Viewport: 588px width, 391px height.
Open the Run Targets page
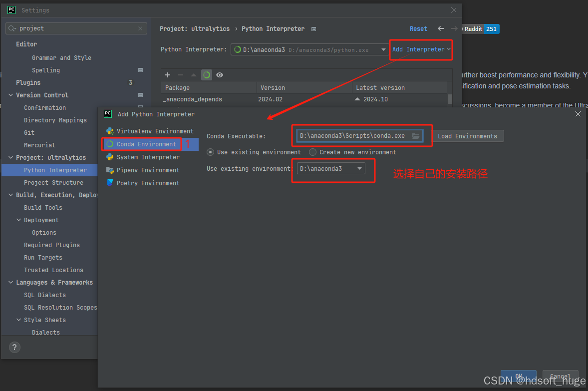coord(43,257)
